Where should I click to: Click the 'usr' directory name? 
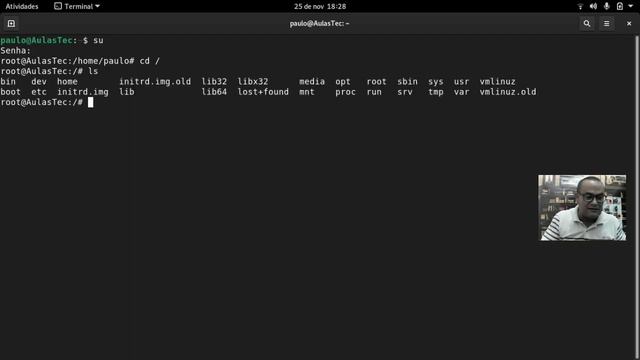(x=461, y=82)
